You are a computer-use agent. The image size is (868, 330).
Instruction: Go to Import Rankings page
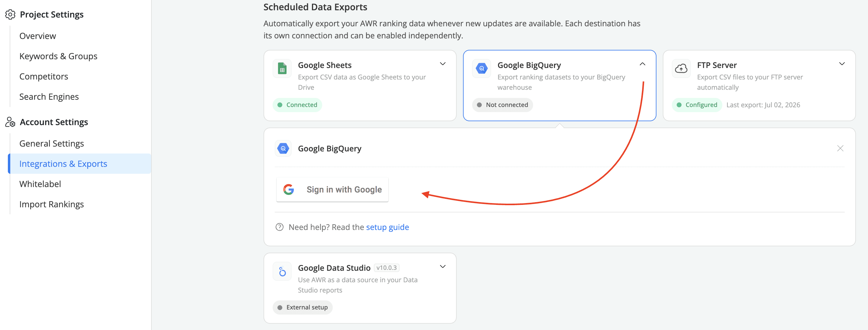[x=52, y=204]
